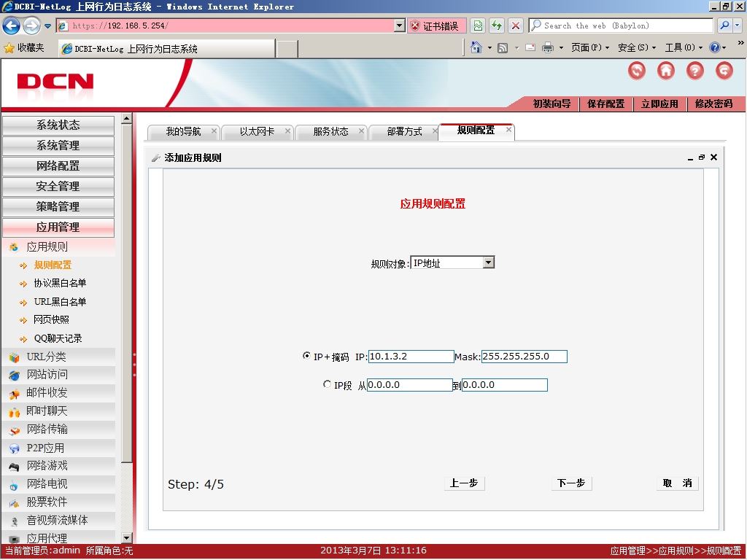This screenshot has width=747, height=560.
Task: Click the IE Home page icon
Action: point(476,47)
